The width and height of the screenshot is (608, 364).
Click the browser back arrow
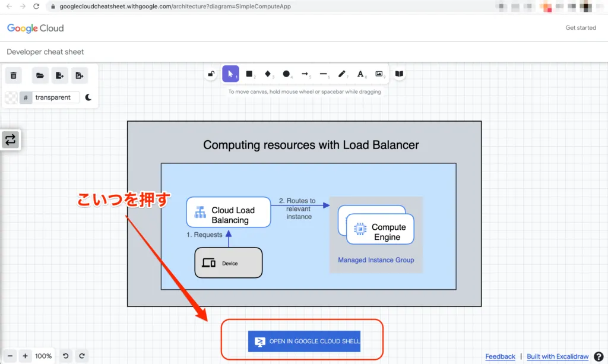[9, 6]
